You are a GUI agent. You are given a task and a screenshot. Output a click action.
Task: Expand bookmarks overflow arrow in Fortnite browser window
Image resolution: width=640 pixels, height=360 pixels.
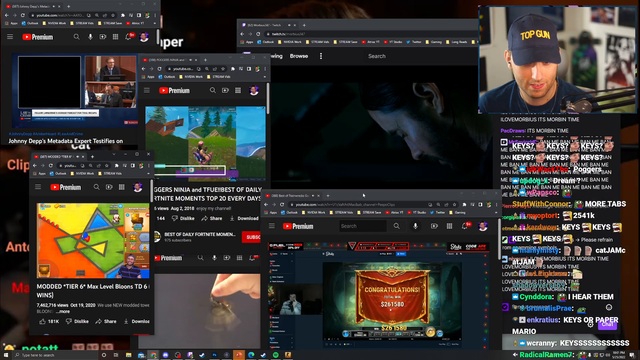264,77
